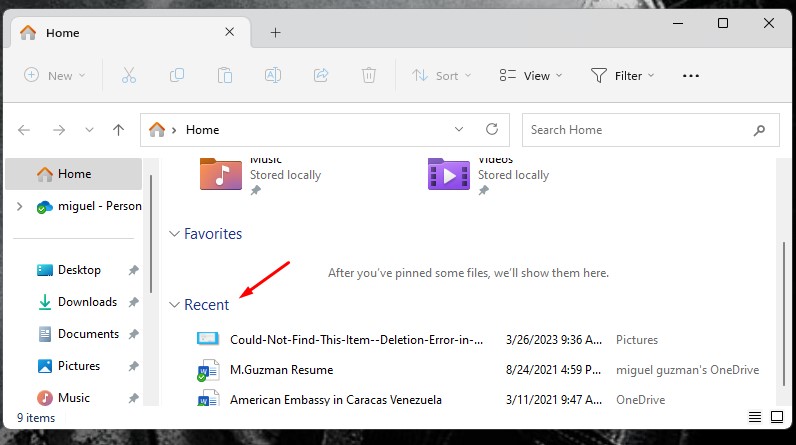The height and width of the screenshot is (445, 796).
Task: Select Home in the navigation pane
Action: (x=74, y=174)
